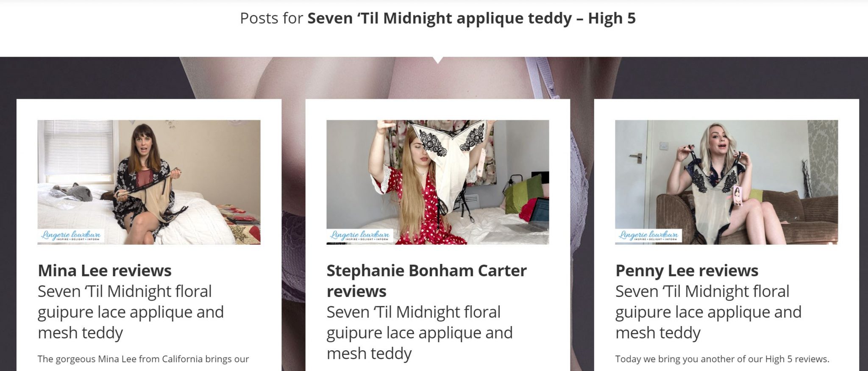868x371 pixels.
Task: Click the 'another of our High 5 reviews' excerpt
Action: (722, 359)
